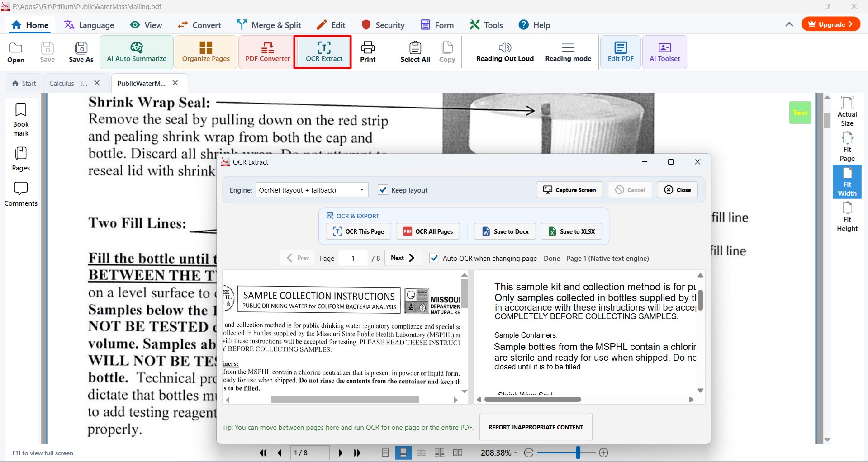Click Select All in toolbar
This screenshot has width=868, height=462.
pyautogui.click(x=415, y=52)
